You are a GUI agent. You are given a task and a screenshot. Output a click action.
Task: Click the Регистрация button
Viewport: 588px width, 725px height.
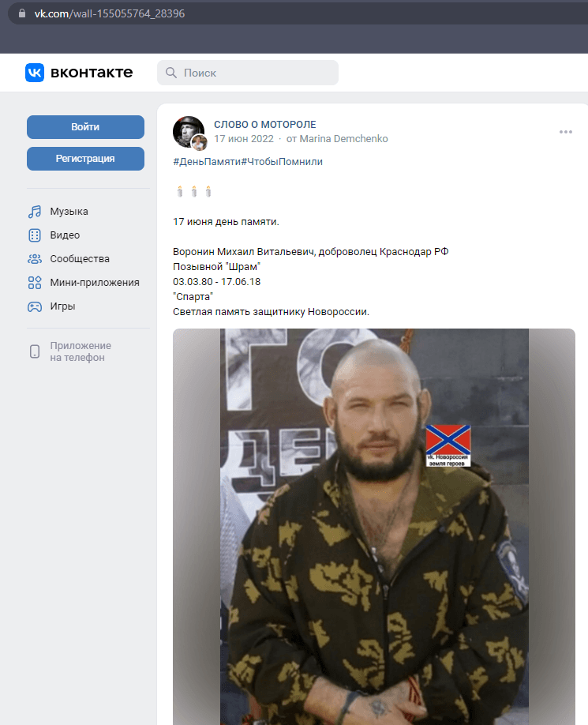[x=85, y=159]
